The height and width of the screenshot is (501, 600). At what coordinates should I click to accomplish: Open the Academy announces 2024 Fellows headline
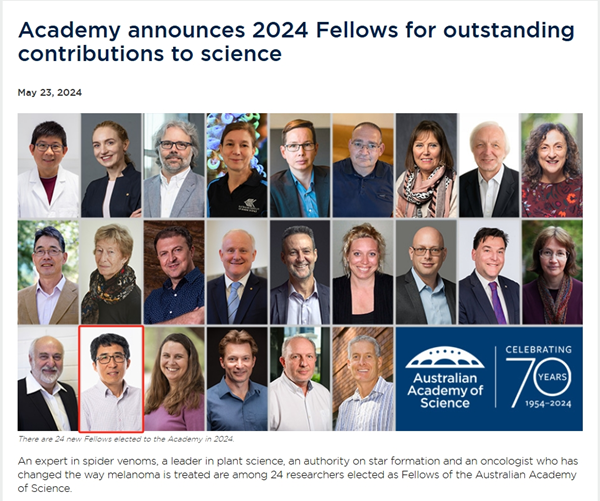tap(296, 41)
